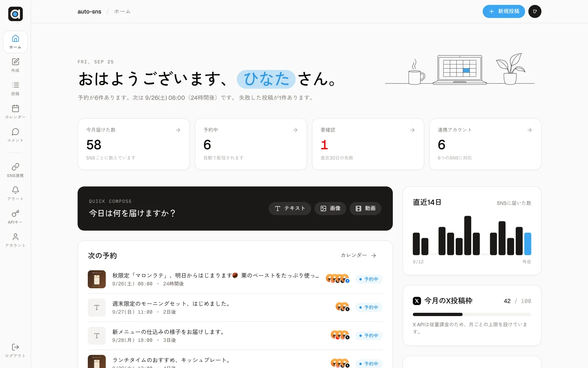The width and height of the screenshot is (588, 368).
Task: Click account avatars on 9/27 post
Action: click(343, 307)
